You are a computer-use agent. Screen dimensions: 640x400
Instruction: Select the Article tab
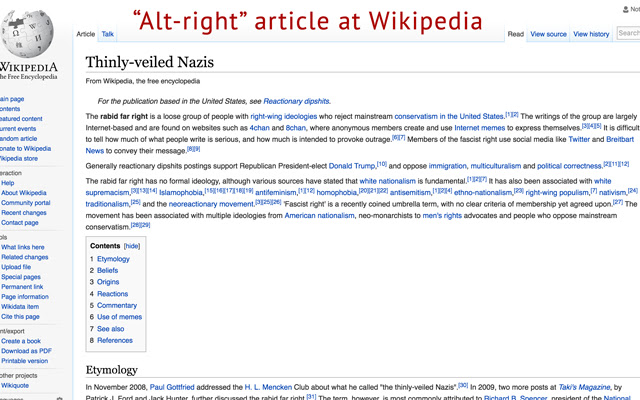(x=86, y=34)
